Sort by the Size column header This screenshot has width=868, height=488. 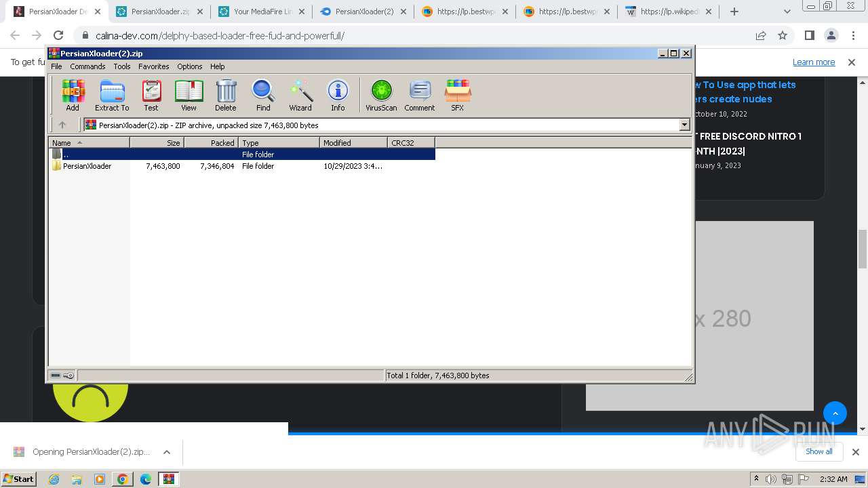pos(157,142)
